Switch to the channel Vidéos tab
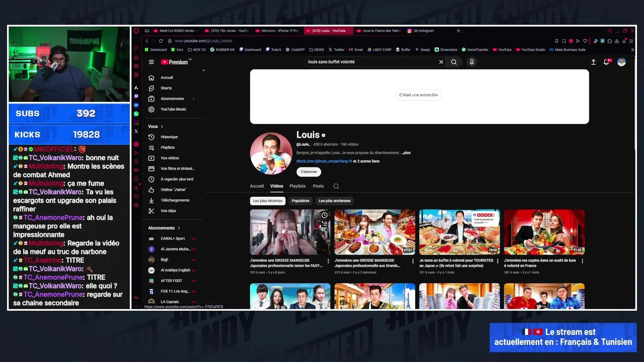 click(277, 186)
